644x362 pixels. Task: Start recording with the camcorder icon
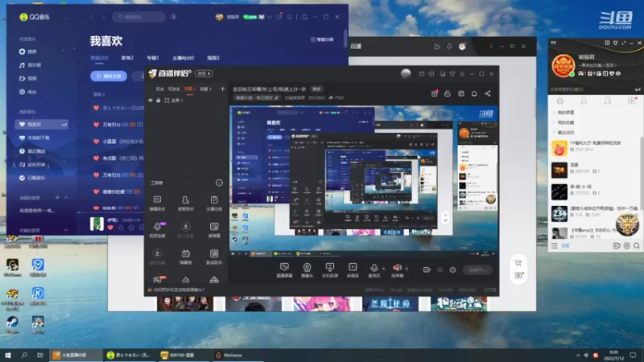(427, 269)
